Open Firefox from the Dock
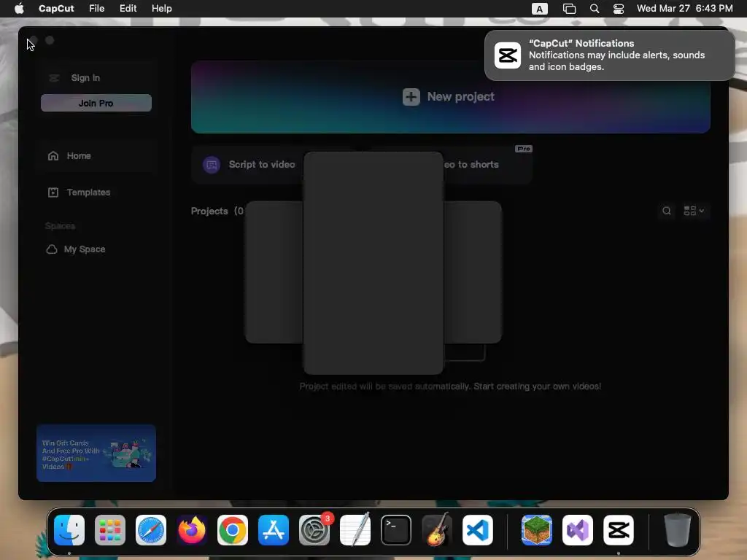This screenshot has width=747, height=560. [x=192, y=530]
